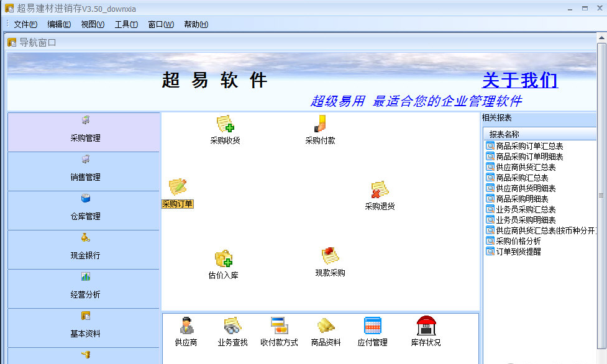Image resolution: width=607 pixels, height=364 pixels.
Task: Click the 导航窗口 title icon
Action: 12,42
